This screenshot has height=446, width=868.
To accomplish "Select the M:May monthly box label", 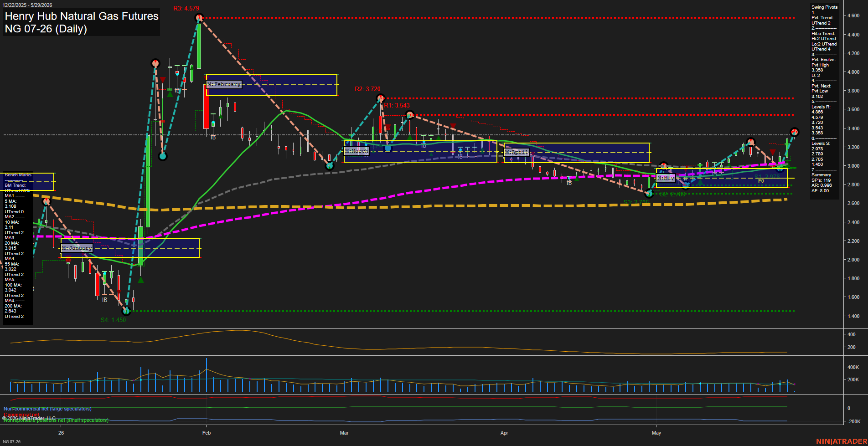I will (666, 178).
